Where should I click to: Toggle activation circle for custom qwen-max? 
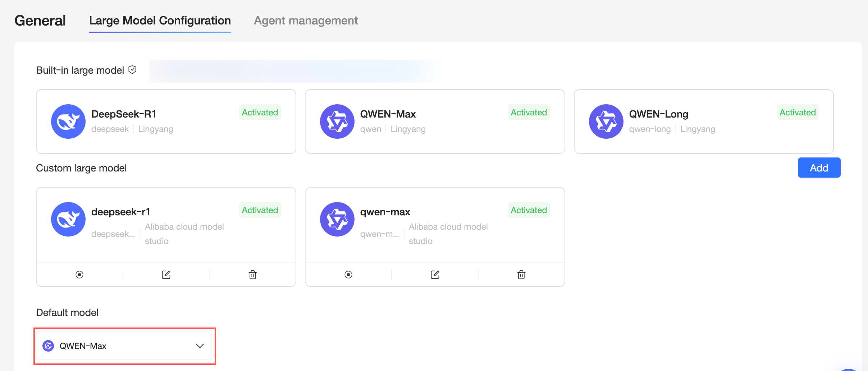348,275
